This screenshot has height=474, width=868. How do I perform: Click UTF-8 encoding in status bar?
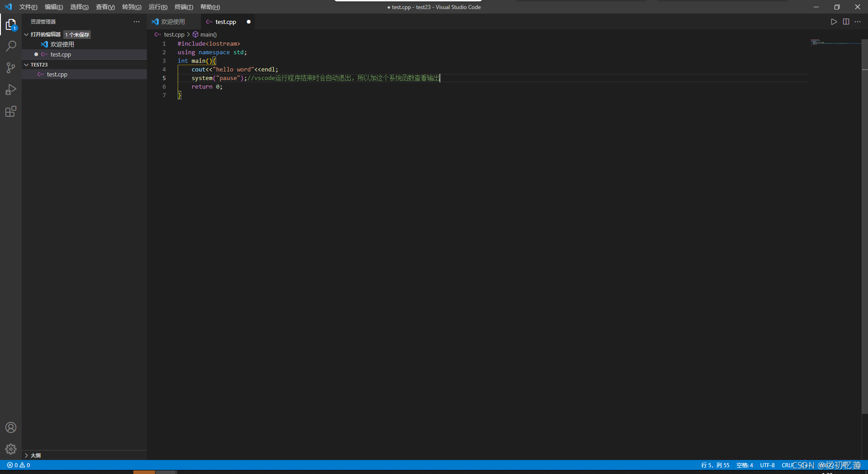coord(767,465)
